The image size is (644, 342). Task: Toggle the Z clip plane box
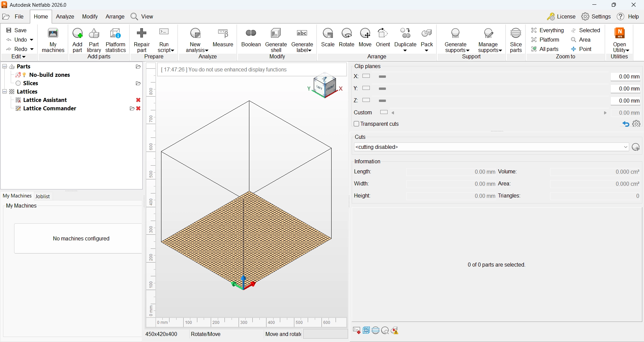tap(366, 100)
